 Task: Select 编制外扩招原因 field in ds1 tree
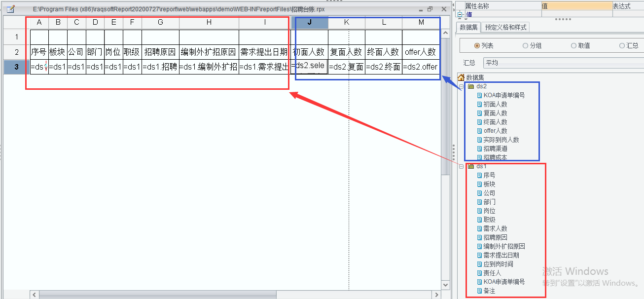coord(504,246)
